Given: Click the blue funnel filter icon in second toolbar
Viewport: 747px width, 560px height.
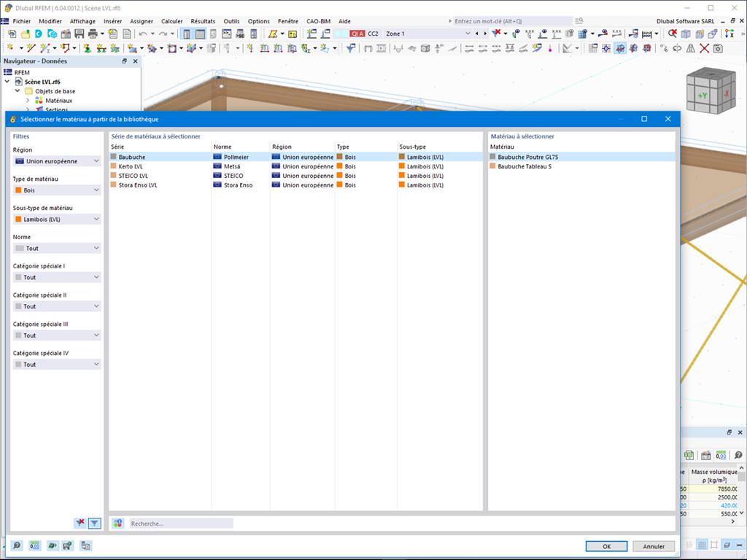Looking at the screenshot, I should (351, 48).
